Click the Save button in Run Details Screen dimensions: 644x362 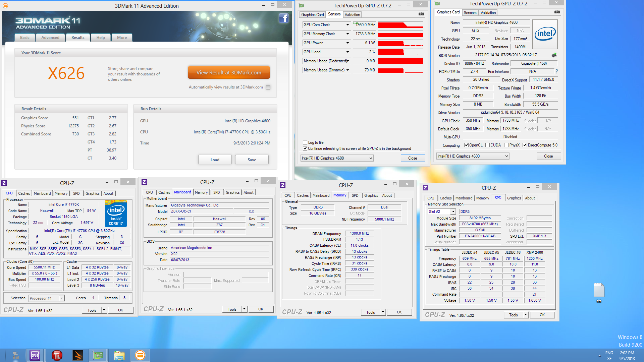(x=252, y=160)
